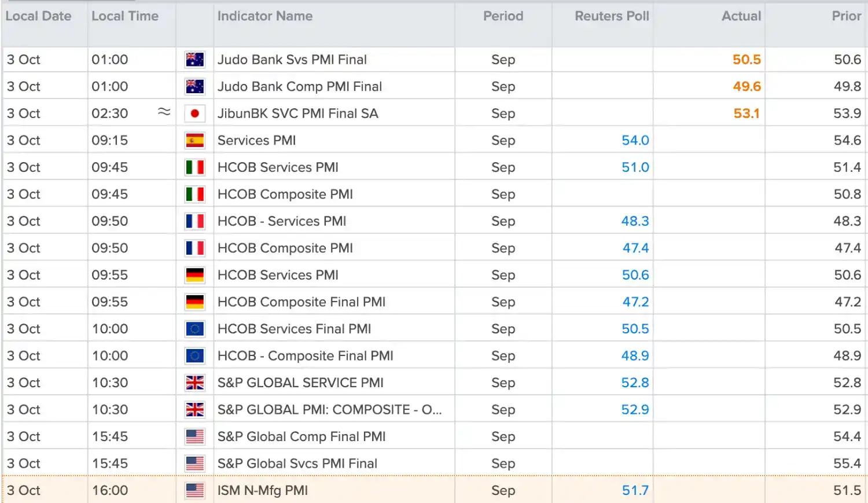This screenshot has width=868, height=503.
Task: Select Italy's HCOB Composite PMI at 09:45
Action: coord(285,194)
